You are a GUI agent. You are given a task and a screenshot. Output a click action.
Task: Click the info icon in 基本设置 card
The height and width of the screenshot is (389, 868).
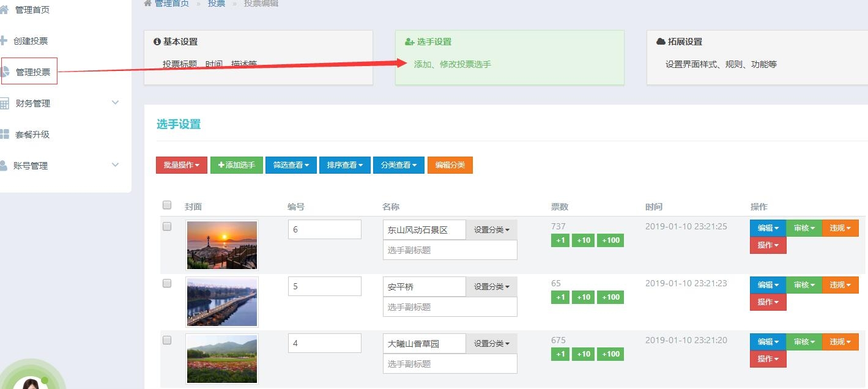[x=157, y=42]
